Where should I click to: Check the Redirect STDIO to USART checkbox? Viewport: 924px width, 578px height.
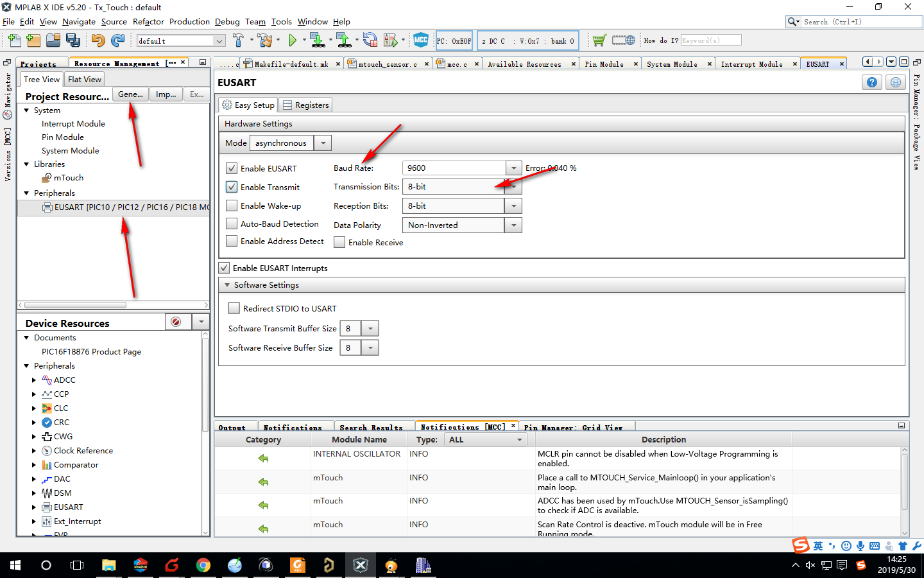click(x=234, y=308)
